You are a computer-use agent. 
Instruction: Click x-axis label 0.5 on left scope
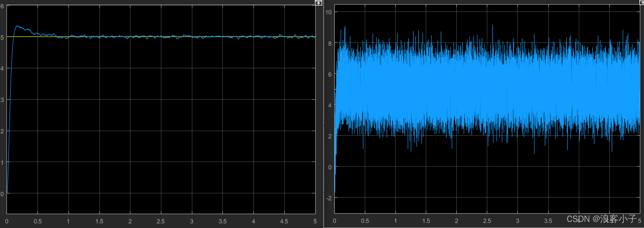click(37, 222)
